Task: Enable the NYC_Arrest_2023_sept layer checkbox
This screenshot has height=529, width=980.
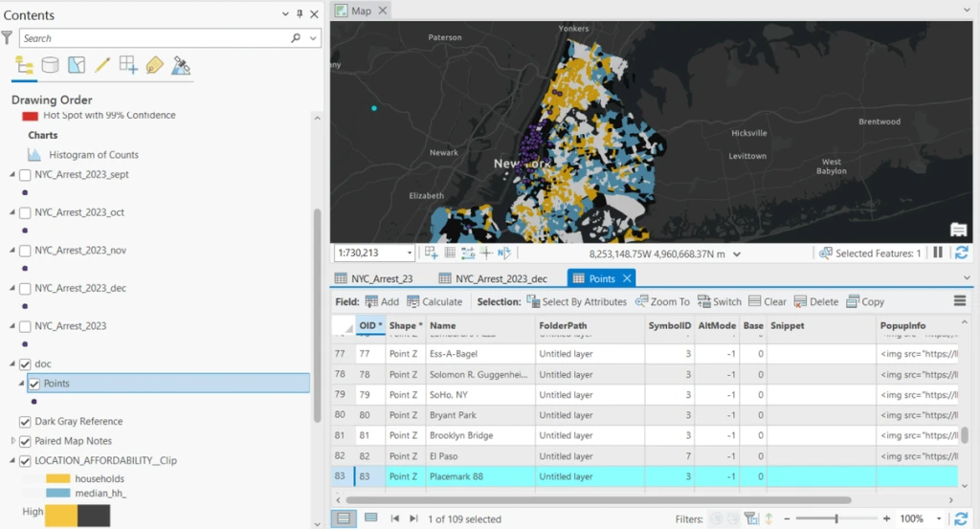Action: tap(26, 175)
